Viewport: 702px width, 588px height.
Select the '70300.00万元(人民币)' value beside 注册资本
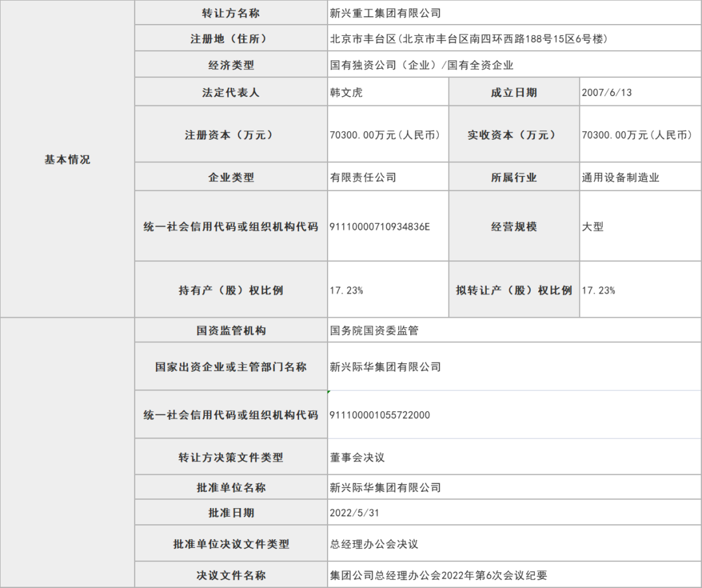tap(385, 134)
